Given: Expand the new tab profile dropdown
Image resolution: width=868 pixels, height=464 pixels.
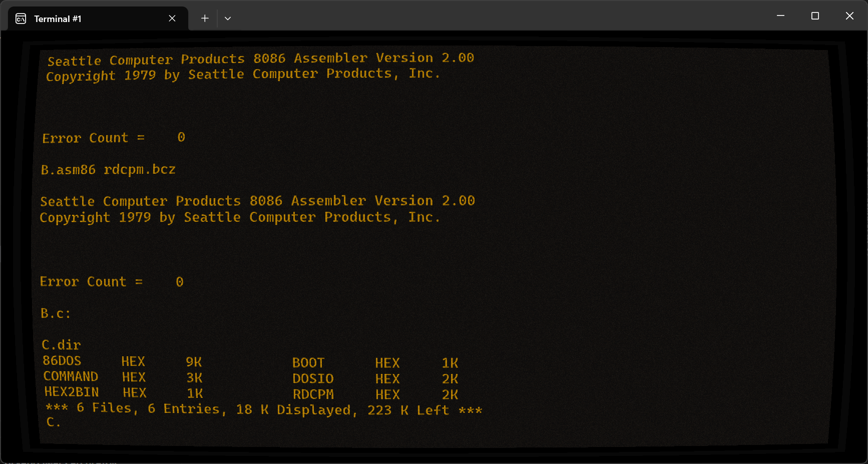Looking at the screenshot, I should click(228, 19).
